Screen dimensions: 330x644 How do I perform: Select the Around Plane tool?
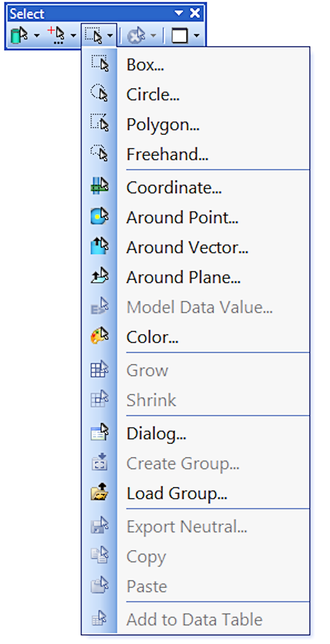(x=183, y=277)
